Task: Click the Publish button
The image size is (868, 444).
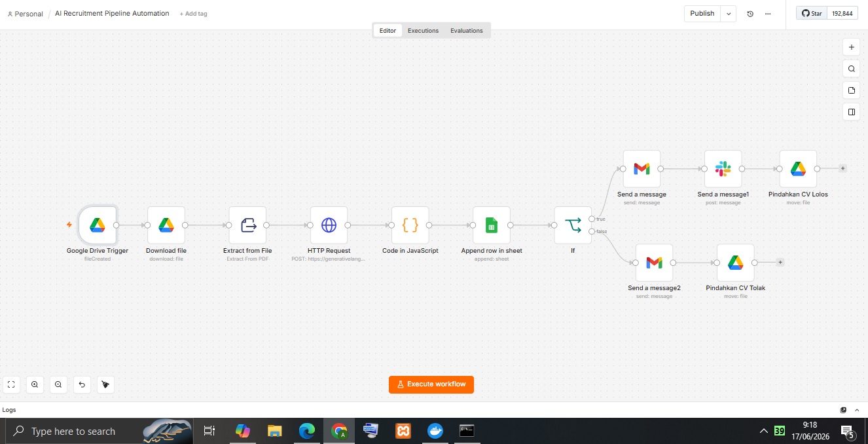Action: coord(702,13)
